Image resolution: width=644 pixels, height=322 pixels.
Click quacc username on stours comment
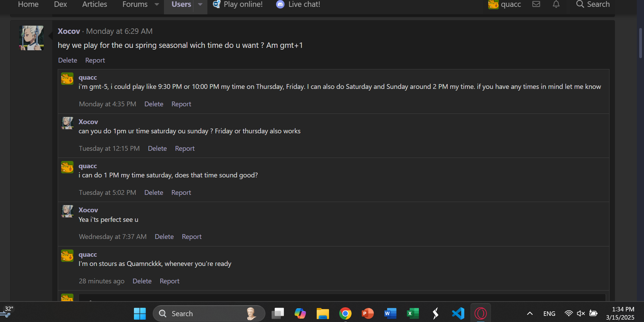click(x=88, y=255)
